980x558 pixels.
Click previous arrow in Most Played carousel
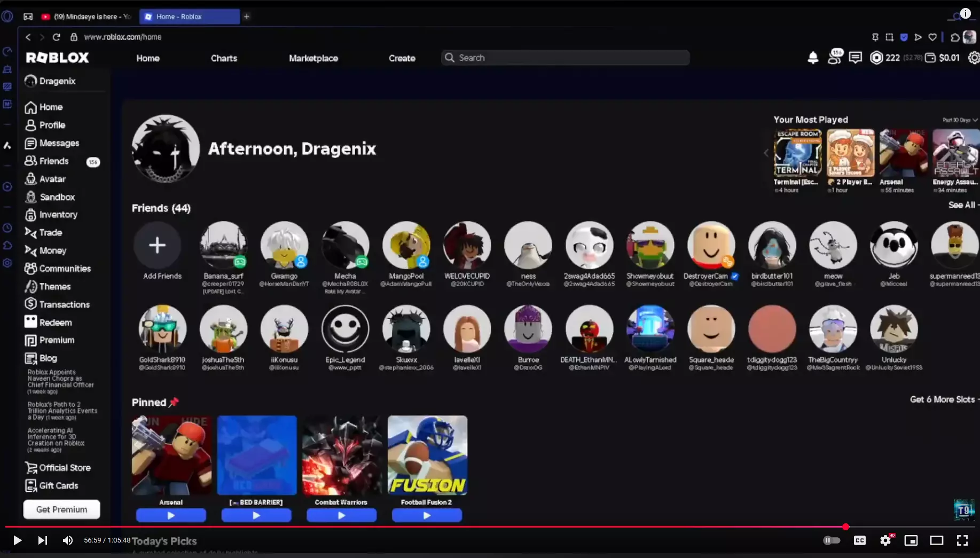coord(766,153)
